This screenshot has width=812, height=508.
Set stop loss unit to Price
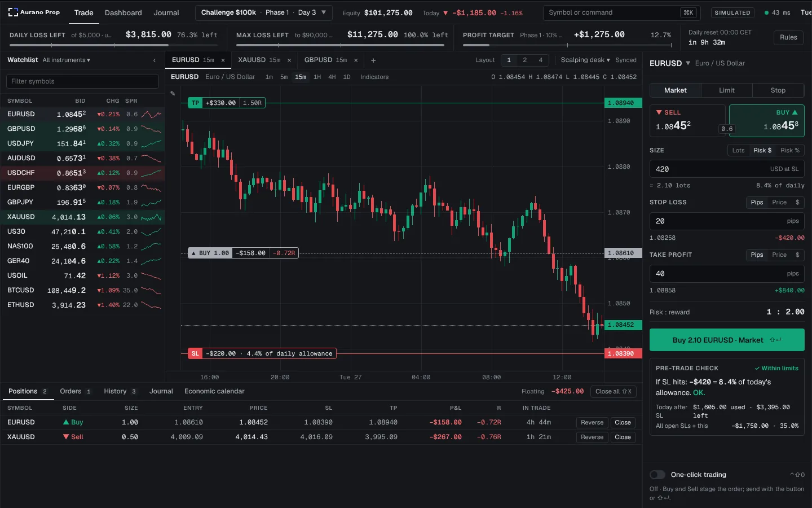coord(779,202)
